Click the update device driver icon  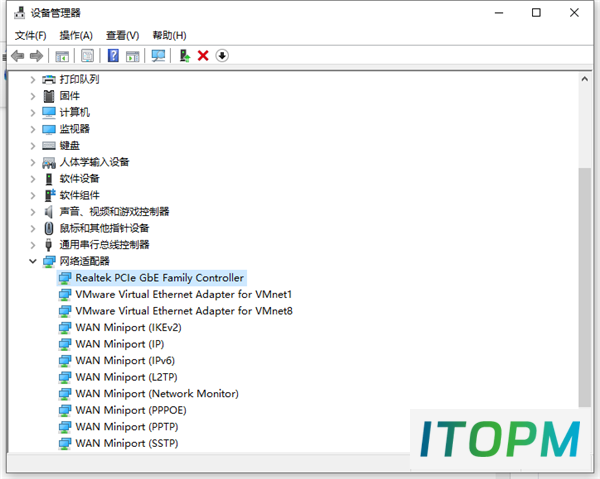185,56
